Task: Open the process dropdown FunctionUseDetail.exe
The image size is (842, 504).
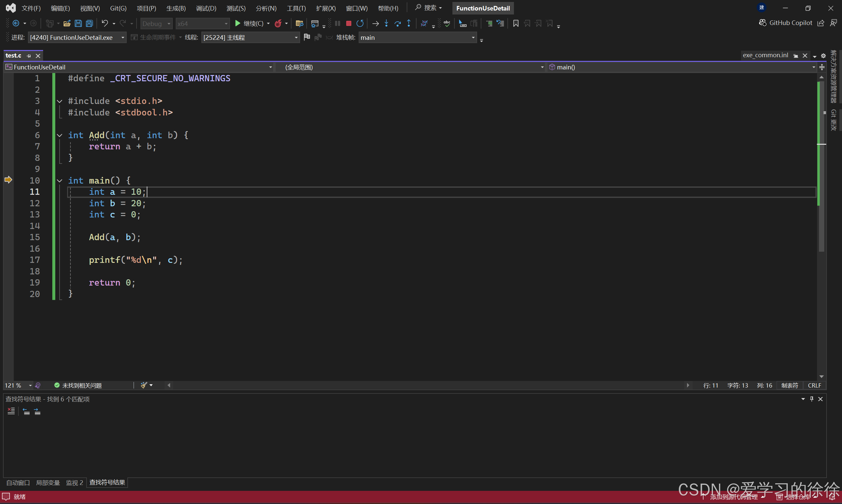Action: click(77, 38)
